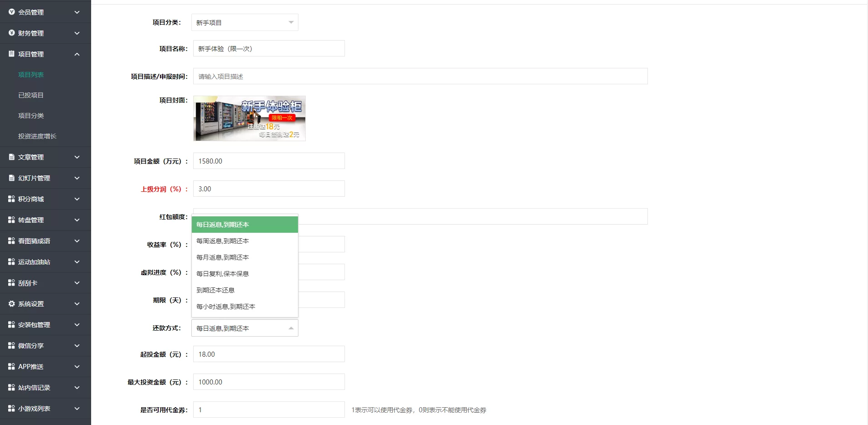The height and width of the screenshot is (425, 868).
Task: Open 项目分类 in the sidebar
Action: point(31,116)
